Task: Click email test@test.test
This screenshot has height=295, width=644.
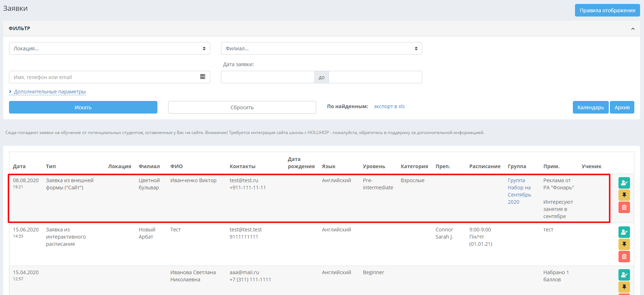Action: [246, 230]
